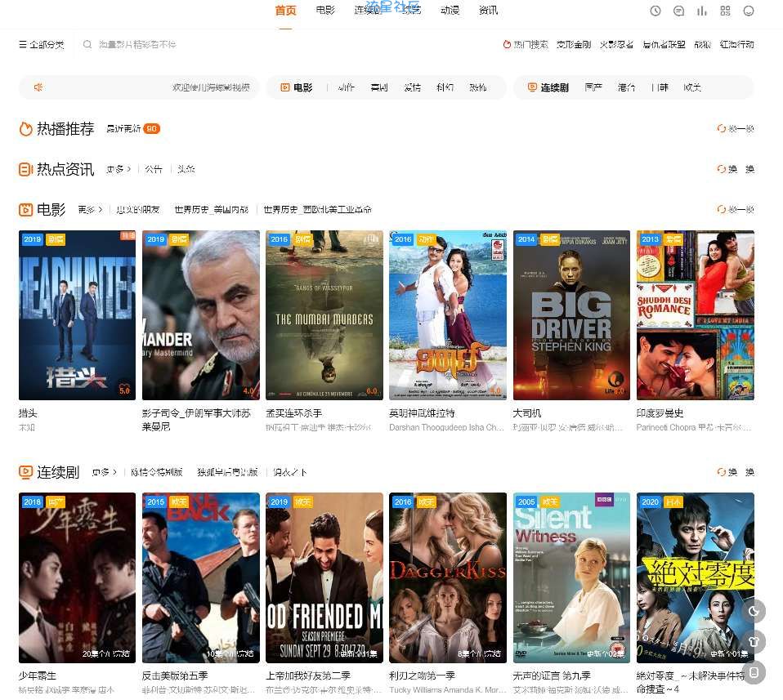Refresh the 电影 section with 换一换
783x700 pixels.
click(736, 210)
